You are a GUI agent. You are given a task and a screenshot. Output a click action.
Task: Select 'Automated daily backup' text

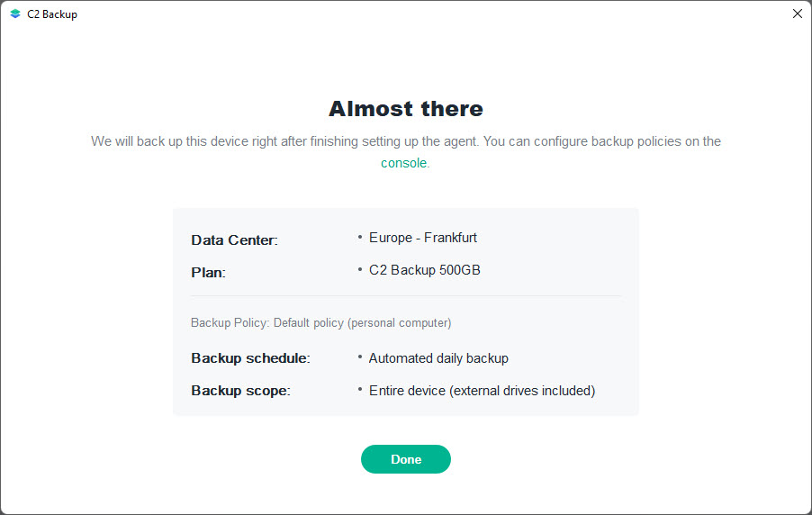click(x=438, y=358)
